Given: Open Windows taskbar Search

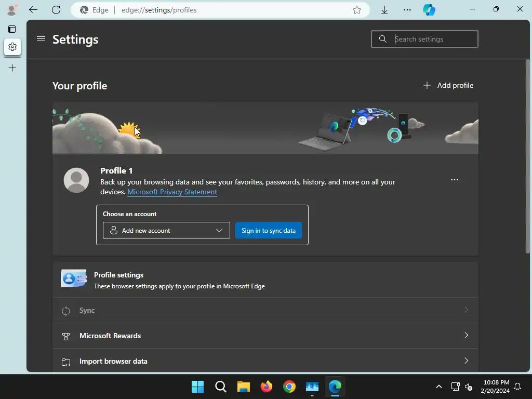Looking at the screenshot, I should [x=220, y=387].
